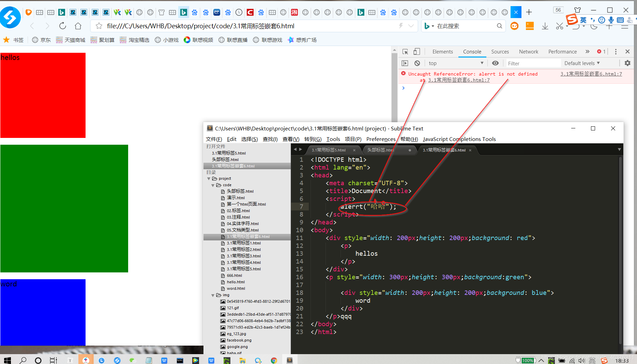Click error count badge in DevTools
The width and height of the screenshot is (637, 364).
click(x=601, y=52)
